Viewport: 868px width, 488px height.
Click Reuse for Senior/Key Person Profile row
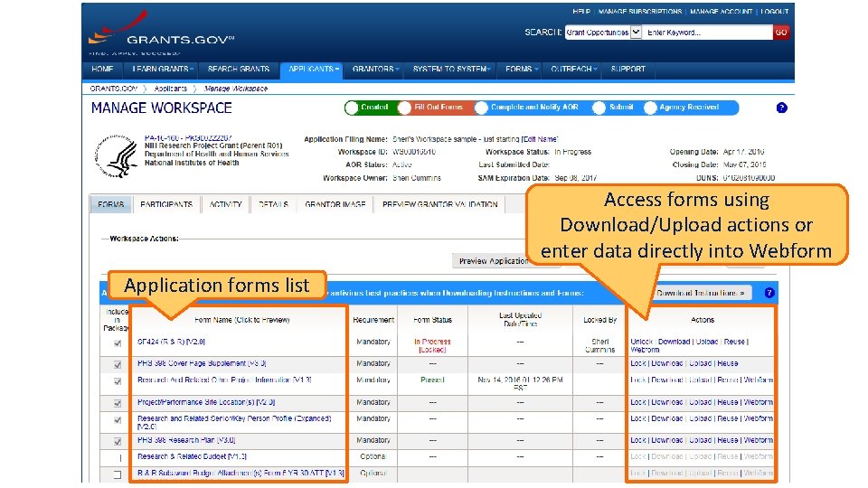click(727, 418)
